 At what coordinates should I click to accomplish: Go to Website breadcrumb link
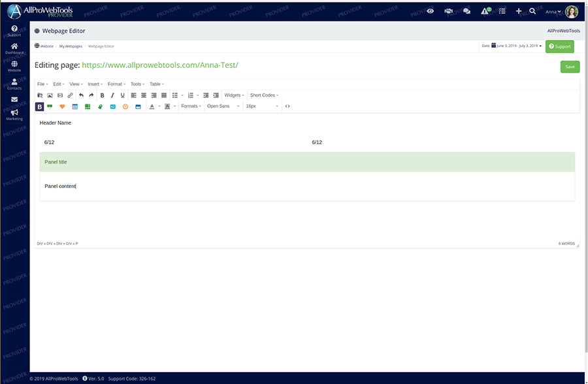pyautogui.click(x=44, y=46)
